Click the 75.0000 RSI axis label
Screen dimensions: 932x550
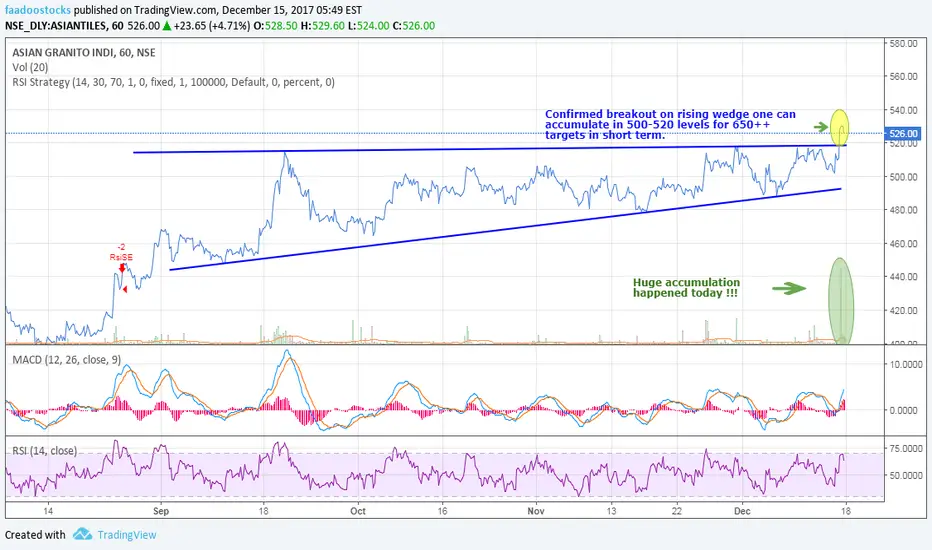[x=906, y=448]
